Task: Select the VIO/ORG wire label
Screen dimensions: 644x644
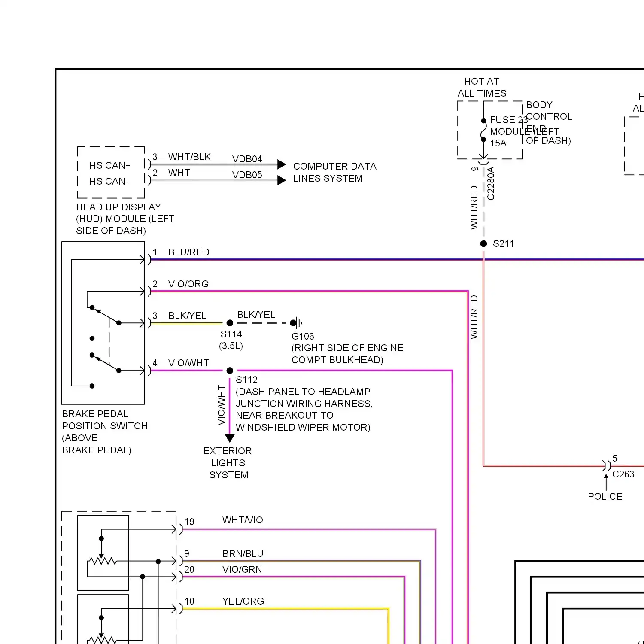Action: pos(188,284)
